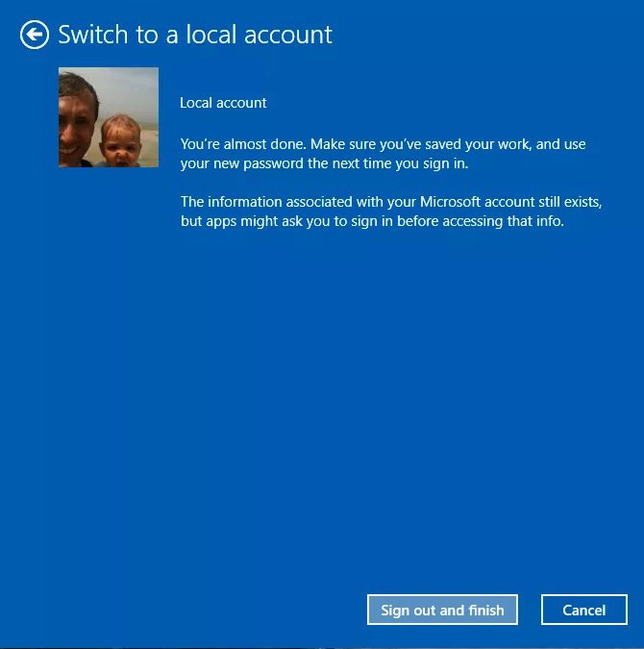Click the 'You're almost done' sentence
Image resolution: width=644 pixels, height=649 pixels.
(x=242, y=144)
